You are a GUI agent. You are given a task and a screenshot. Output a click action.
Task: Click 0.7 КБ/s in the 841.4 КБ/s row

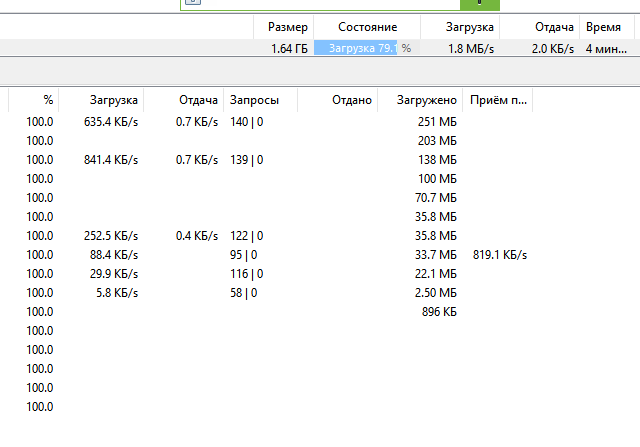(x=197, y=160)
